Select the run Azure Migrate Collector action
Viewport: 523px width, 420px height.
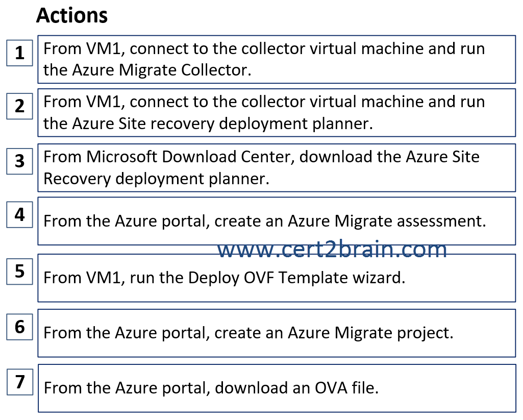point(277,59)
